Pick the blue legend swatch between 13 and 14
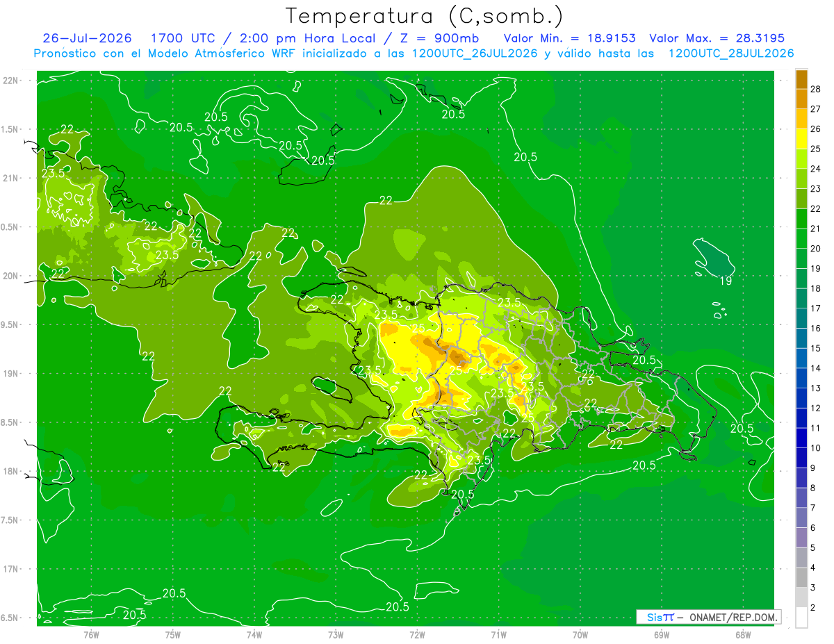 click(x=801, y=378)
